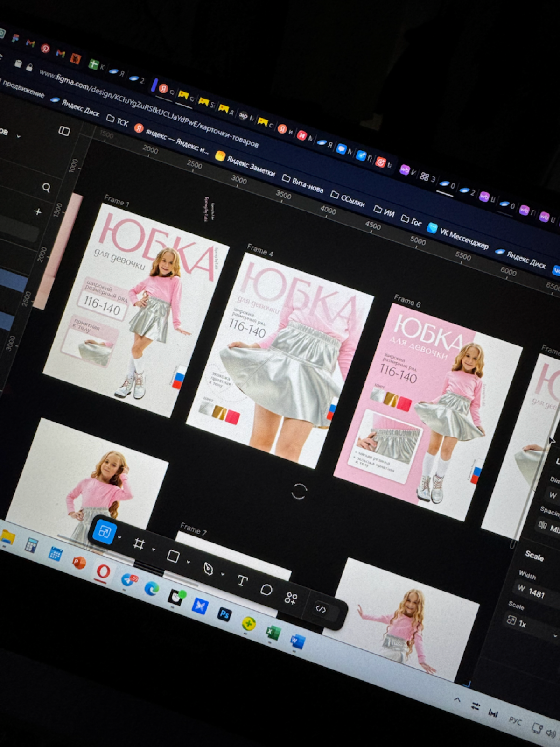
Task: Open the VK Мессенджер bookmark
Action: 458,237
